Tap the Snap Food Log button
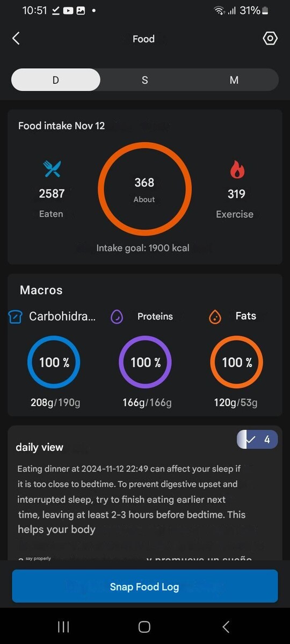 (145, 587)
